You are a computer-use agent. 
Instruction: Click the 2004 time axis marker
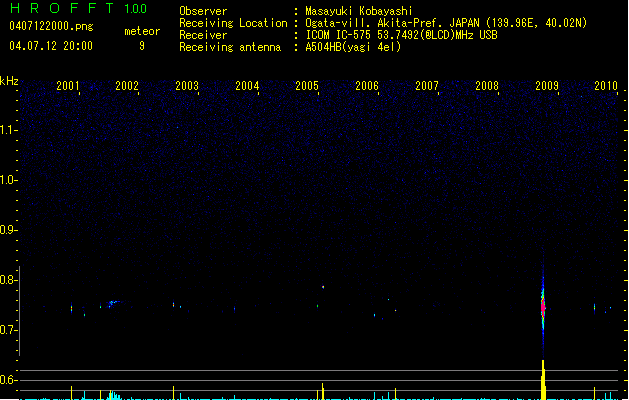pos(247,85)
